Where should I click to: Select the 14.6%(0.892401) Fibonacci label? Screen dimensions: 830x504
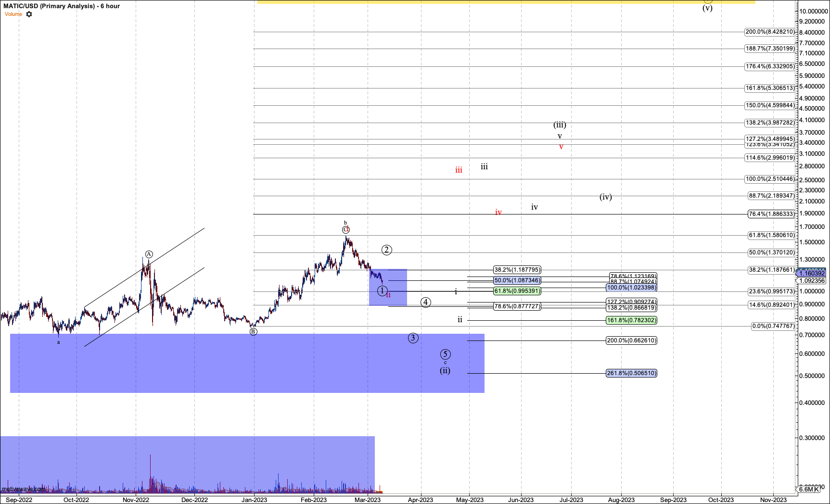coord(772,305)
